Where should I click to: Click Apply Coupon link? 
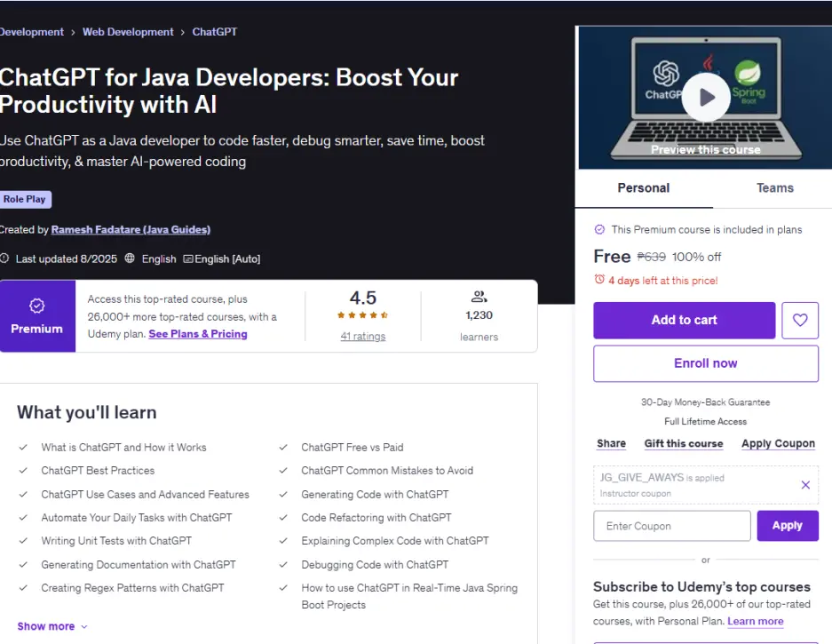tap(778, 443)
